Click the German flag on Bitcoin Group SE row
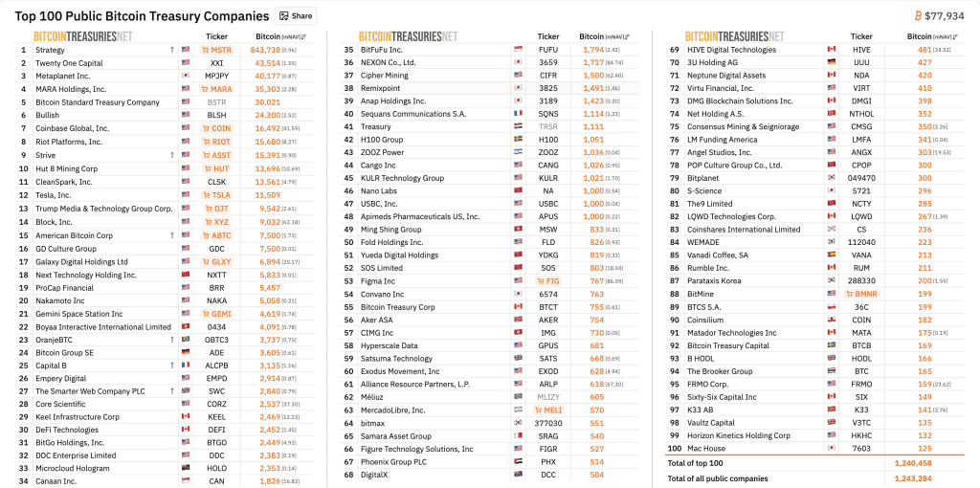Screen dimensions: 980x488 click(185, 352)
